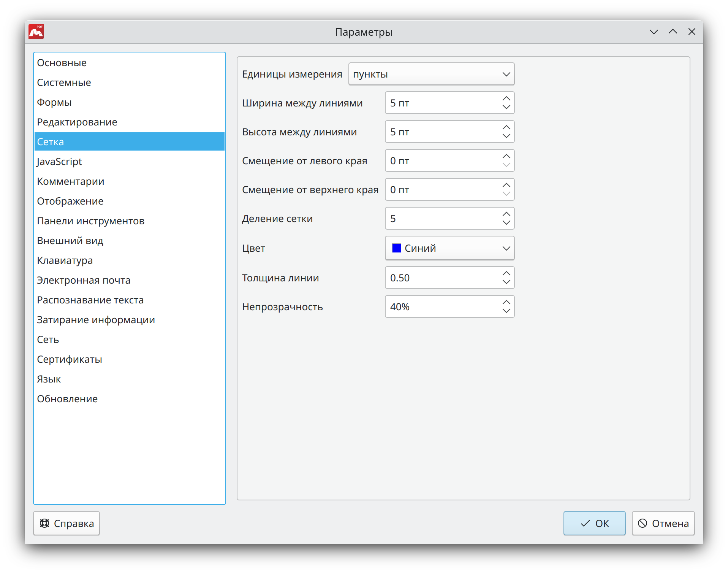Increase Смещение от верхнего края value
The width and height of the screenshot is (728, 573).
506,185
